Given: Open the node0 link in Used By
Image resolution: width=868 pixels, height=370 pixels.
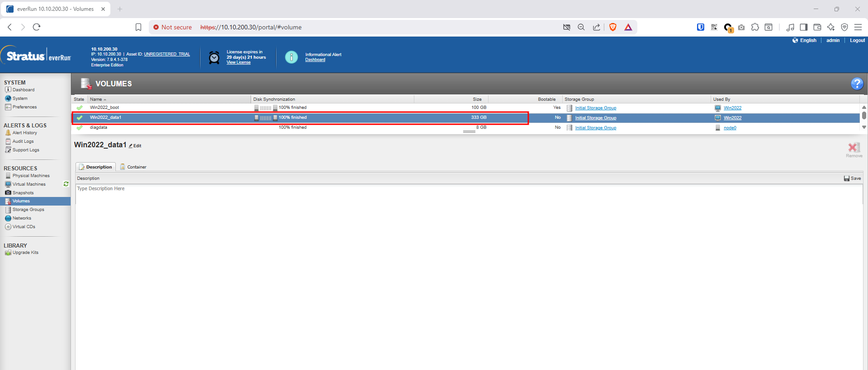Looking at the screenshot, I should coord(730,128).
